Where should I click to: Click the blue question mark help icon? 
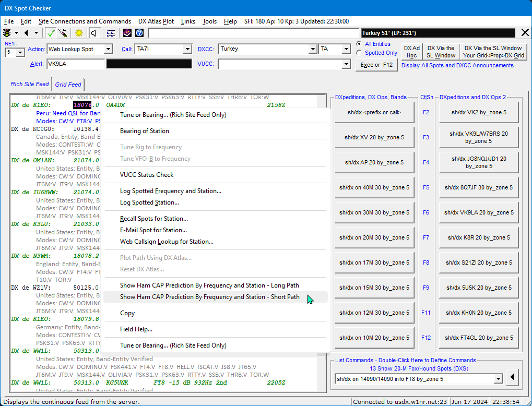139,33
